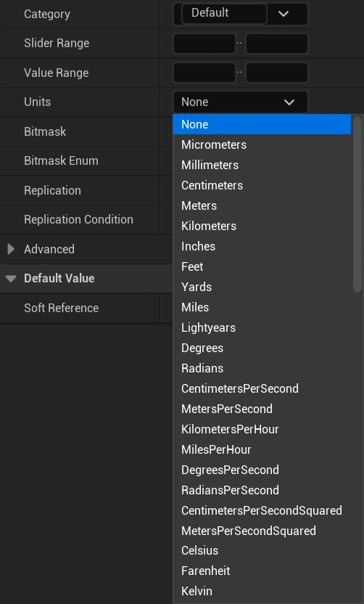Select Degrees as the unit
This screenshot has height=604, width=364.
pos(262,348)
